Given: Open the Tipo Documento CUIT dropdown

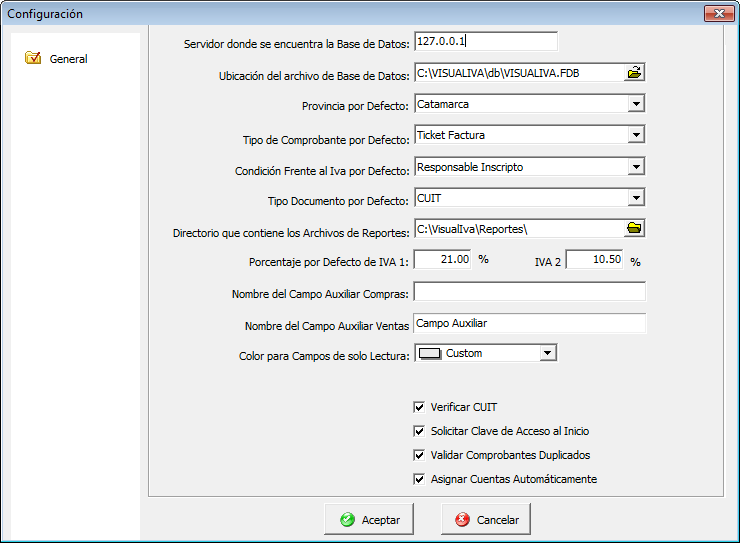Looking at the screenshot, I should [x=635, y=198].
